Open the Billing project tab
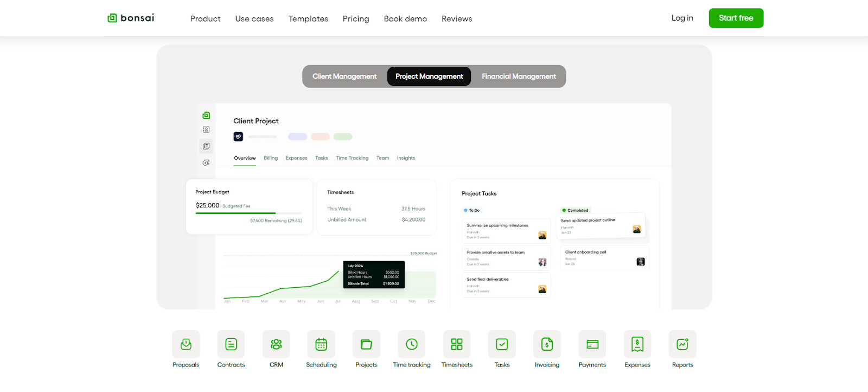The width and height of the screenshot is (868, 392). (x=271, y=158)
